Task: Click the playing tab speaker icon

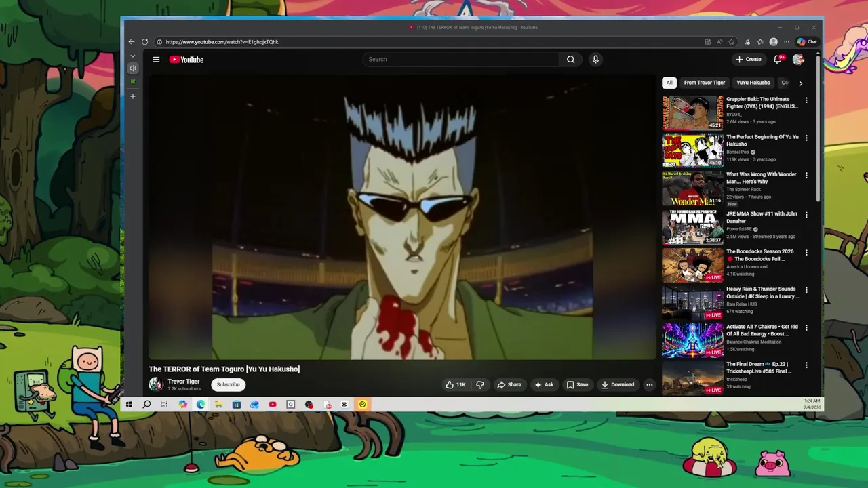Action: pos(133,68)
